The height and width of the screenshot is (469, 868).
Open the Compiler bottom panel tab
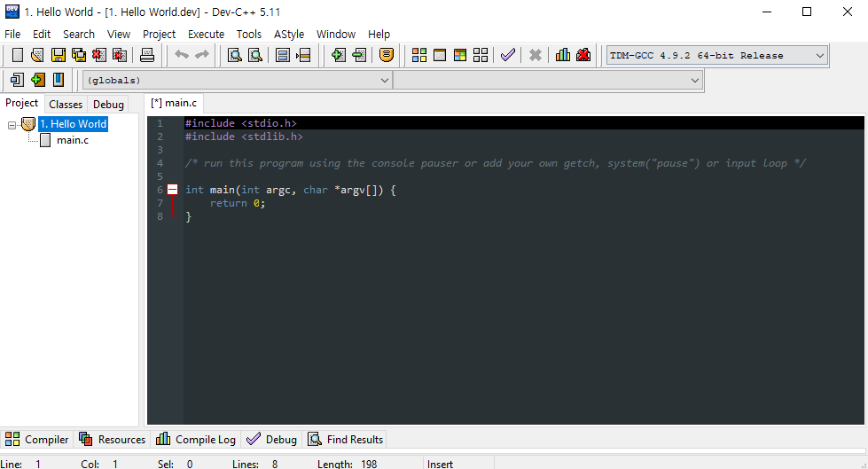click(36, 439)
